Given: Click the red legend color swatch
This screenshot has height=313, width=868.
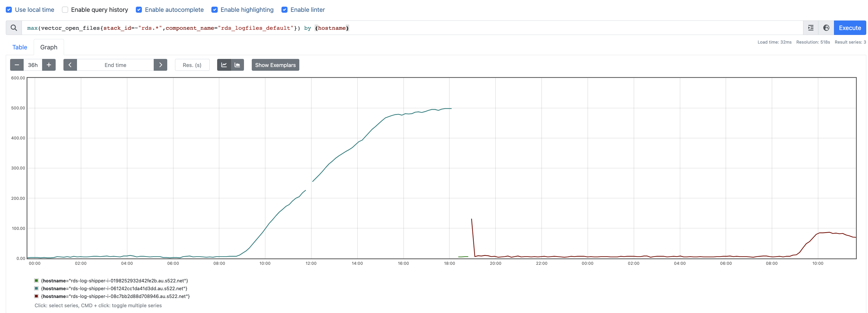Looking at the screenshot, I should pos(36,296).
